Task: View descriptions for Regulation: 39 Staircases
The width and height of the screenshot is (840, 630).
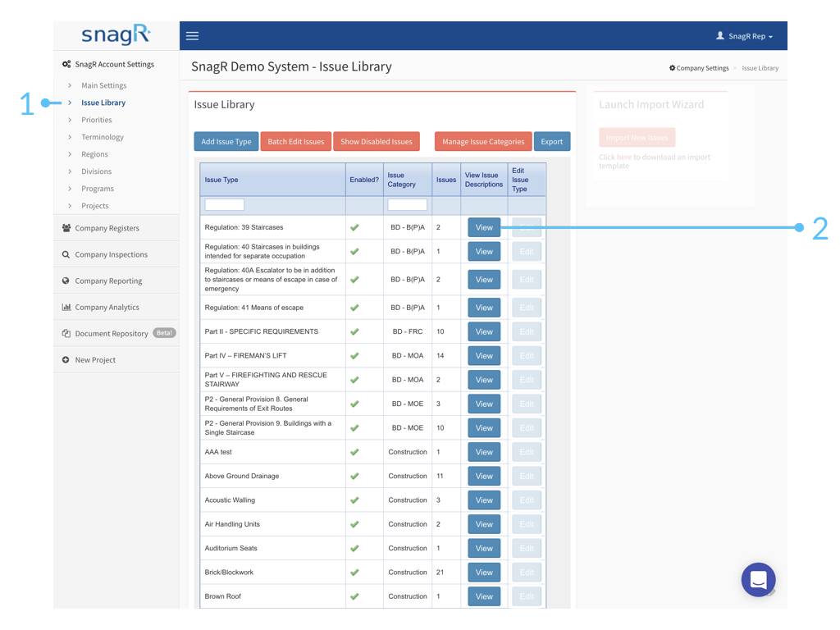Action: pyautogui.click(x=484, y=227)
